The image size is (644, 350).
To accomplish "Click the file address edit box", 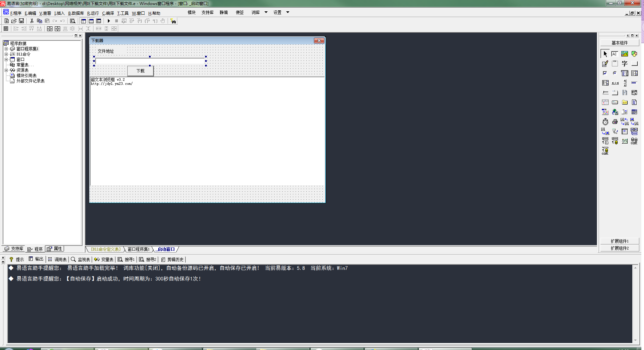I will (150, 61).
